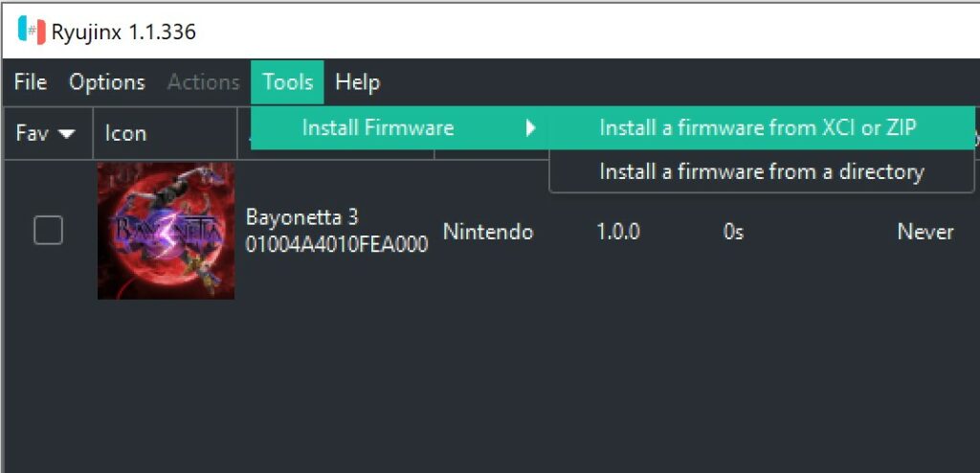Mark Bayonetta 3 as favorite

(x=48, y=230)
